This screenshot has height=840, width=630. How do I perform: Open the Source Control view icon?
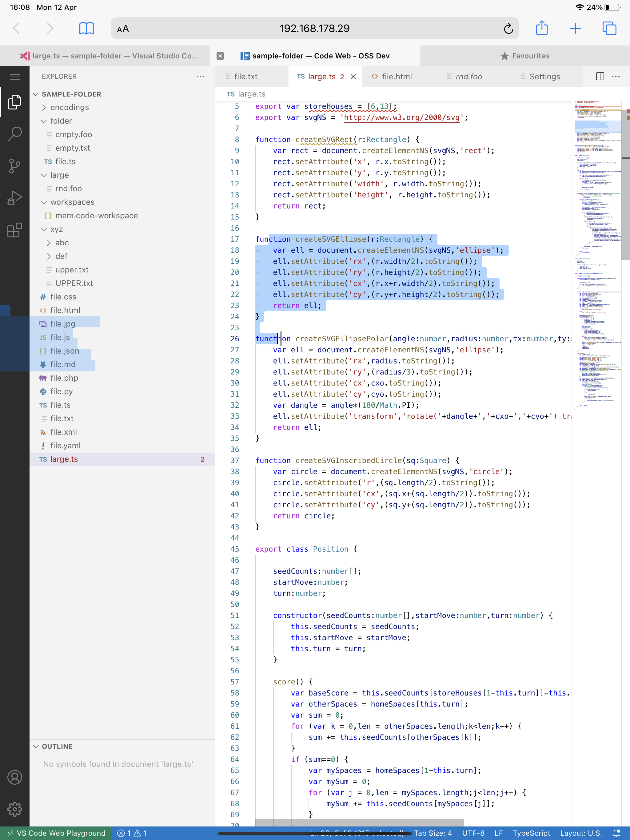pos(14,166)
